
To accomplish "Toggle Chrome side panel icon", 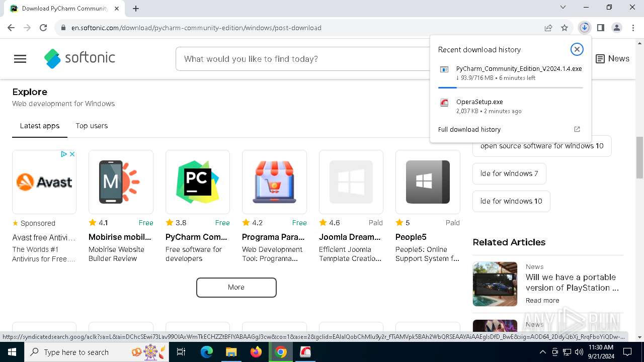I will pos(600,28).
